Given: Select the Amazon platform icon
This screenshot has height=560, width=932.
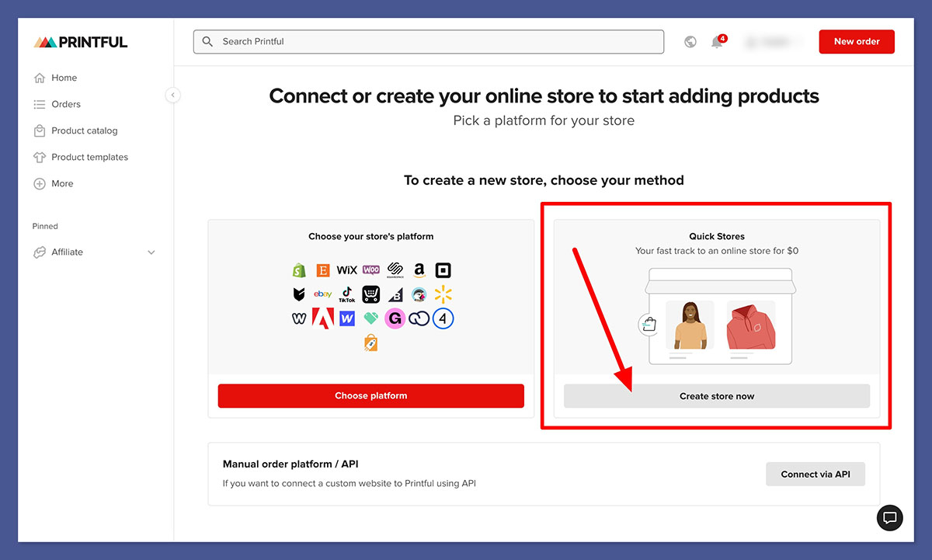Looking at the screenshot, I should 419,270.
